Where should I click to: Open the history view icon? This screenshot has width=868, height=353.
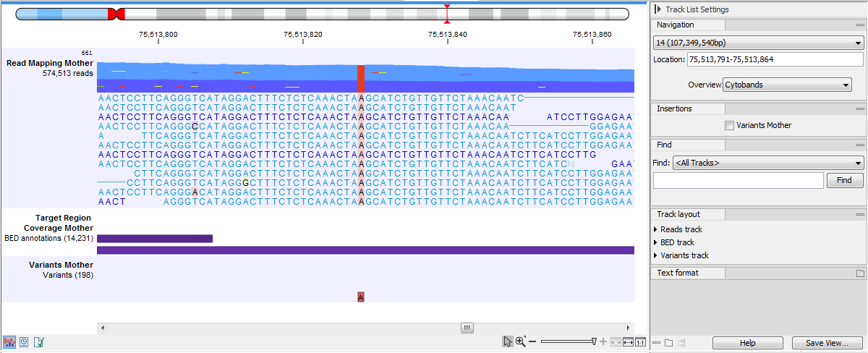24,342
